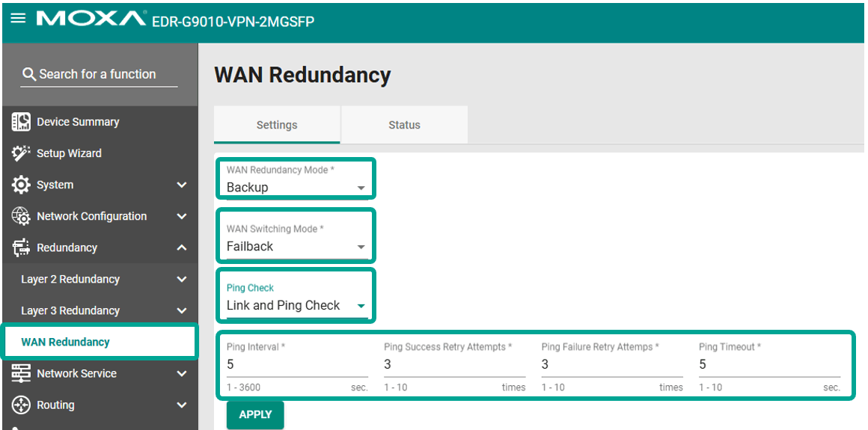Click the Ping Interval input field
This screenshot has height=430, width=868.
[296, 364]
